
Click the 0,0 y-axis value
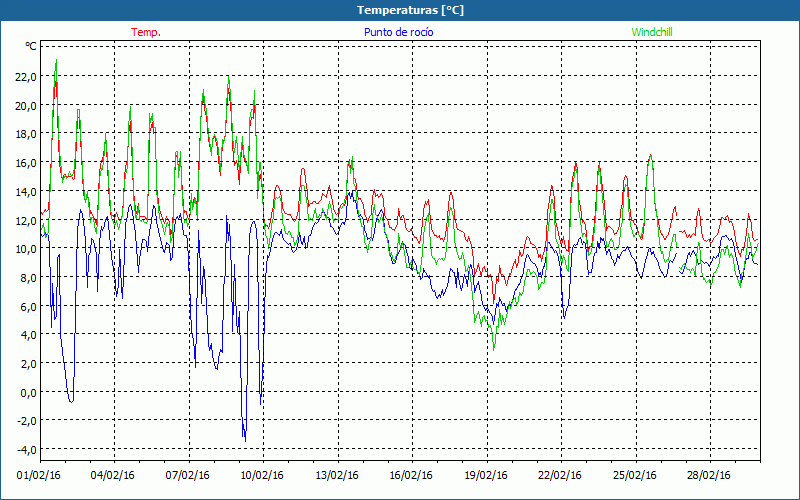(29, 392)
